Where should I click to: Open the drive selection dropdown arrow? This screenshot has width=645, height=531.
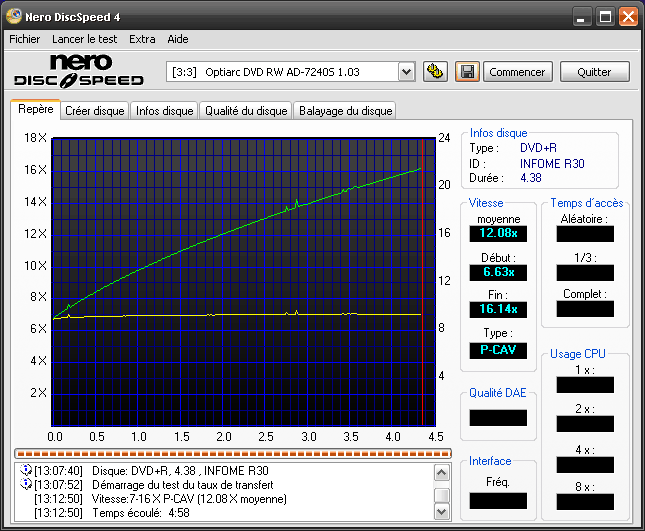pos(406,72)
